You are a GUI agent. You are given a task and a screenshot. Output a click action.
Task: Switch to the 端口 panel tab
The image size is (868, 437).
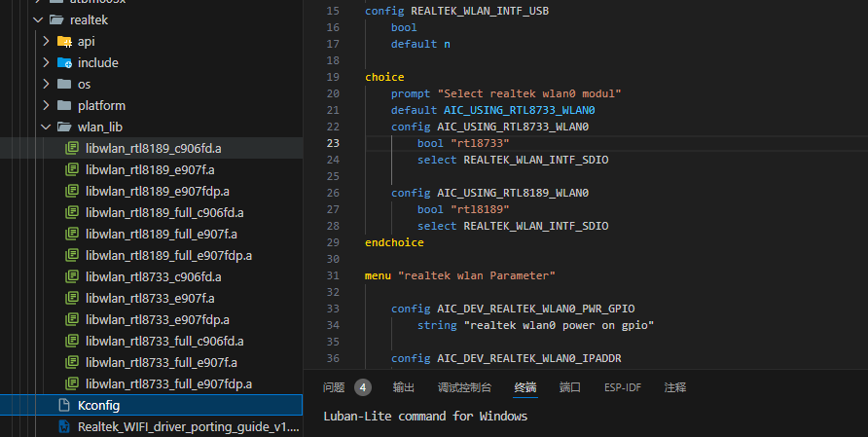point(570,387)
